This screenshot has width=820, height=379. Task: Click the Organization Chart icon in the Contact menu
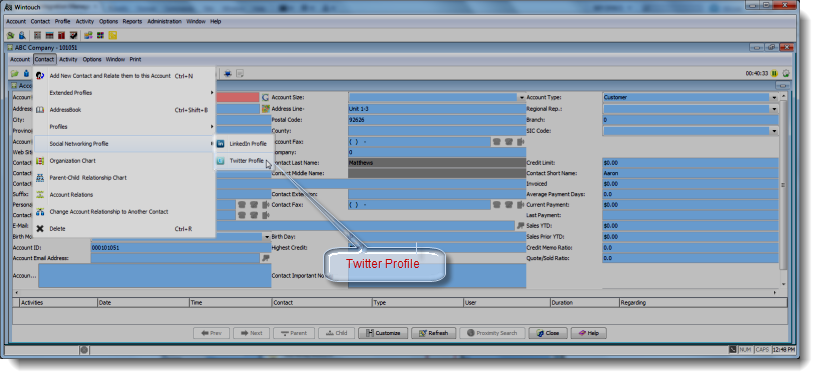click(40, 161)
